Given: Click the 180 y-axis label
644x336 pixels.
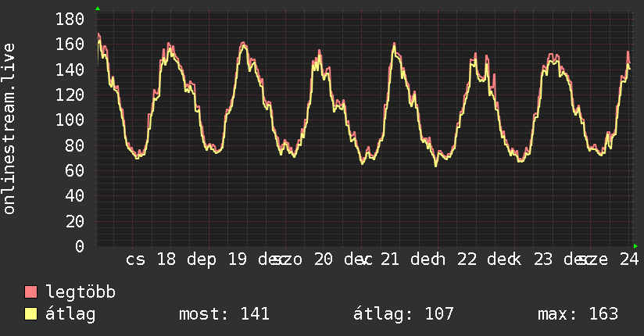Looking at the screenshot, I should [70, 19].
